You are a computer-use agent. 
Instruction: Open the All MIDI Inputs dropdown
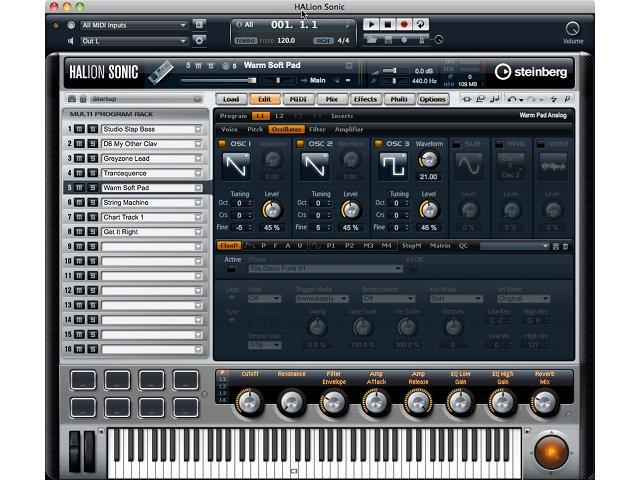coord(133,25)
